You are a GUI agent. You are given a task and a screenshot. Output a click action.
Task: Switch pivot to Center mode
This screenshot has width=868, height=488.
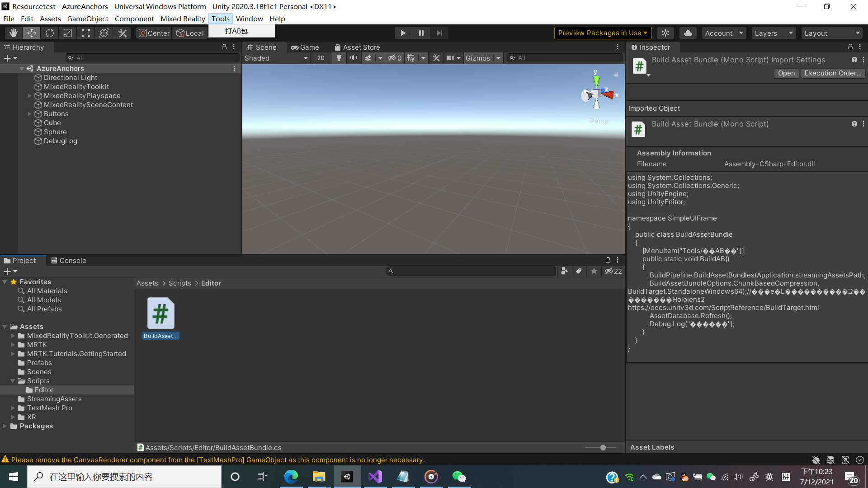click(153, 33)
